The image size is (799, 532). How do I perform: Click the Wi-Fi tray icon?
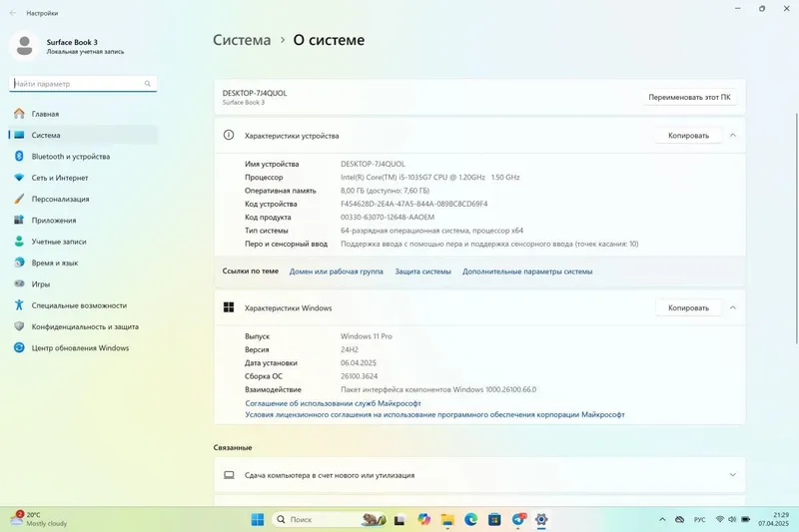(x=719, y=519)
